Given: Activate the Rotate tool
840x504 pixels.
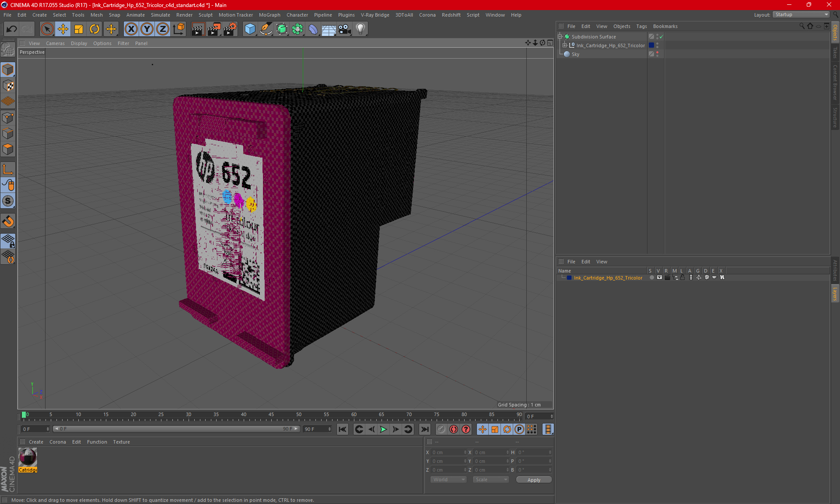Looking at the screenshot, I should click(x=94, y=29).
